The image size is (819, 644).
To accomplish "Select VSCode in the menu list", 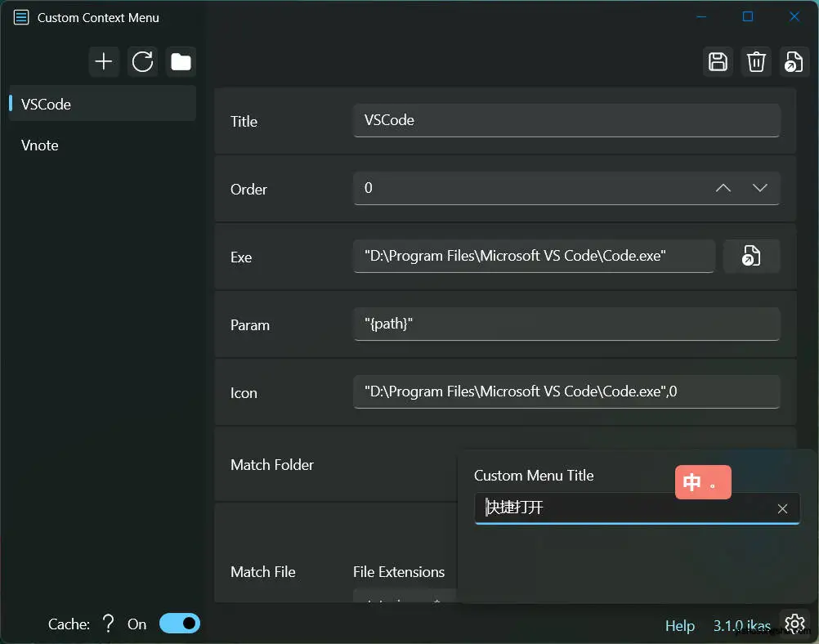I will coord(102,104).
